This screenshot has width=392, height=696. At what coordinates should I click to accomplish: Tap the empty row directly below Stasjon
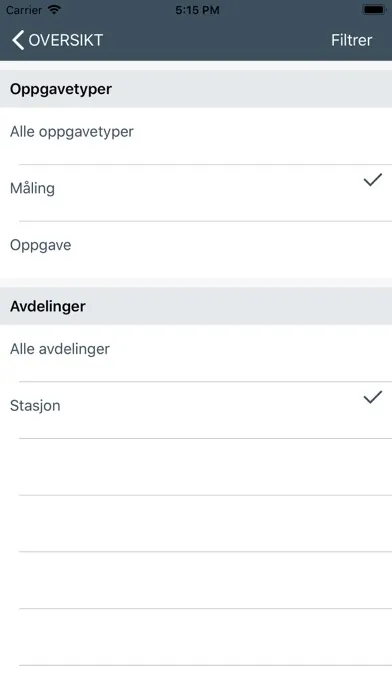coord(196,467)
